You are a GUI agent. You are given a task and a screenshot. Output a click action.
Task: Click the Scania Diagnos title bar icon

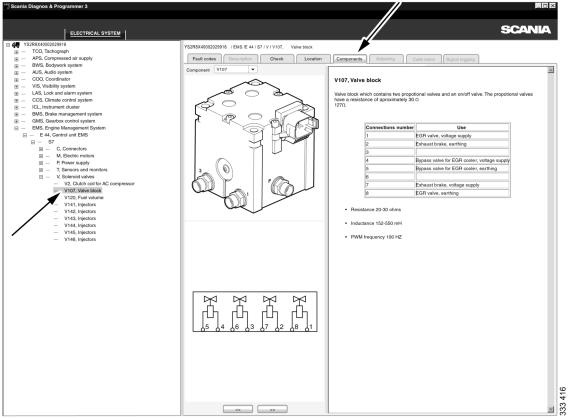tap(7, 6)
